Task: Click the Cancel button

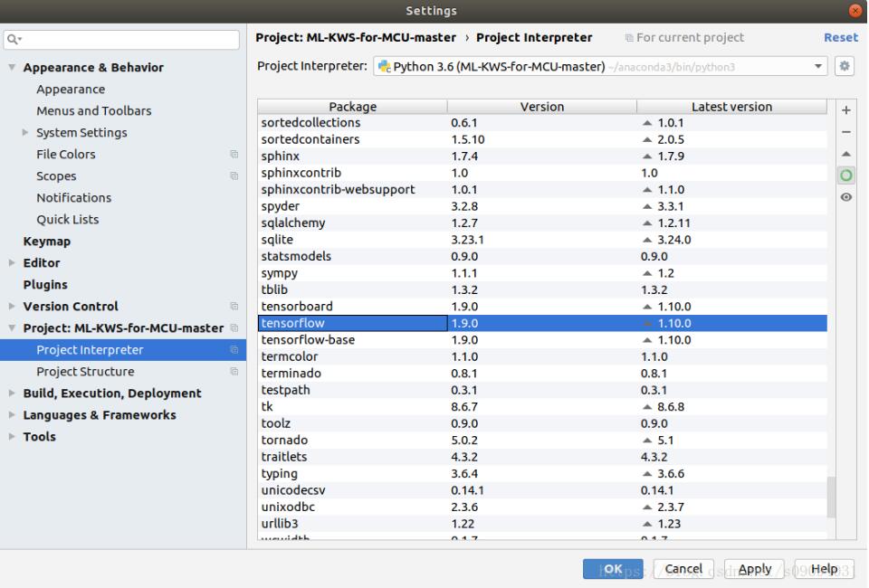Action: point(683,569)
